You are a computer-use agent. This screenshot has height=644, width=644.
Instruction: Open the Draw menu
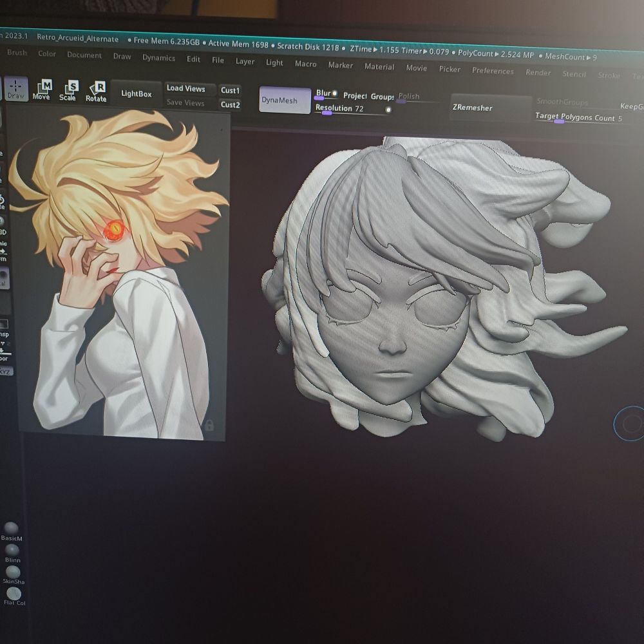coord(122,56)
